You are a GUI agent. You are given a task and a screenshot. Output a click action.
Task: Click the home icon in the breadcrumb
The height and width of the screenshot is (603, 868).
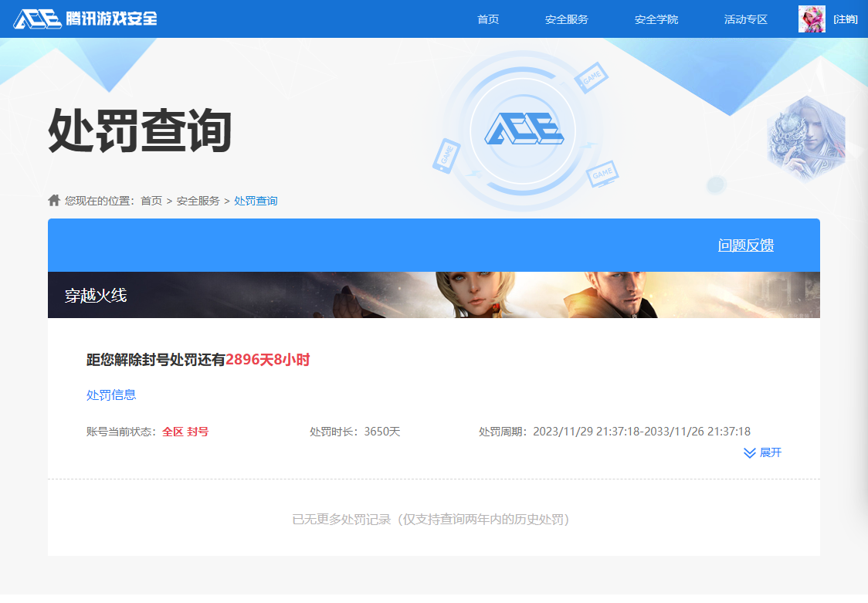coord(54,201)
